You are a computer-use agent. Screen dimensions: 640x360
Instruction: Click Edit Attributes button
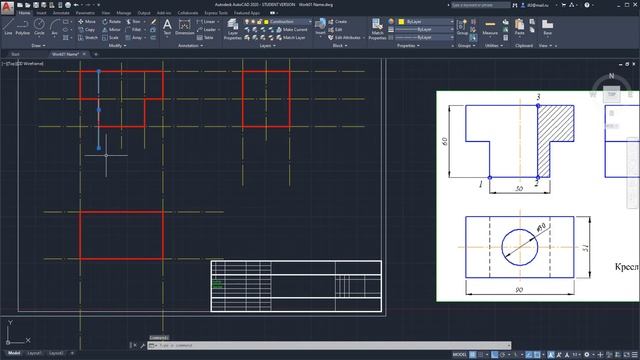(345, 38)
